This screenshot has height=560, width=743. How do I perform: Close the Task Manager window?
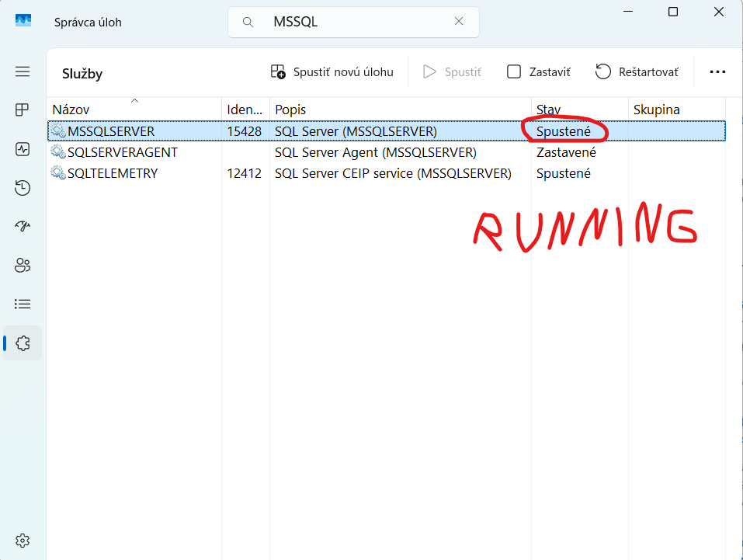click(x=719, y=12)
